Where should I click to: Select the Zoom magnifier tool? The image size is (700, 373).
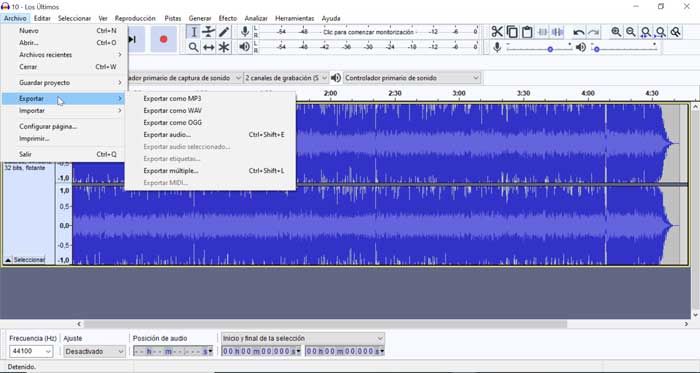194,47
